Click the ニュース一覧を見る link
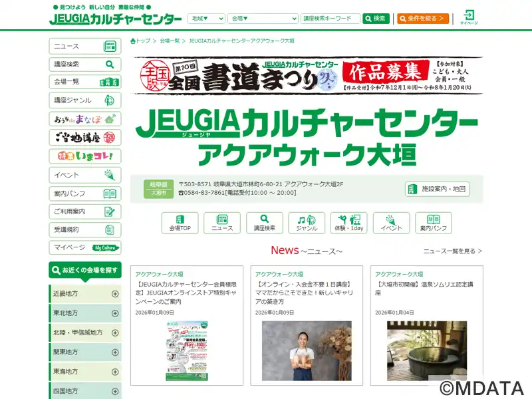Image resolution: width=532 pixels, height=399 pixels. (452, 251)
